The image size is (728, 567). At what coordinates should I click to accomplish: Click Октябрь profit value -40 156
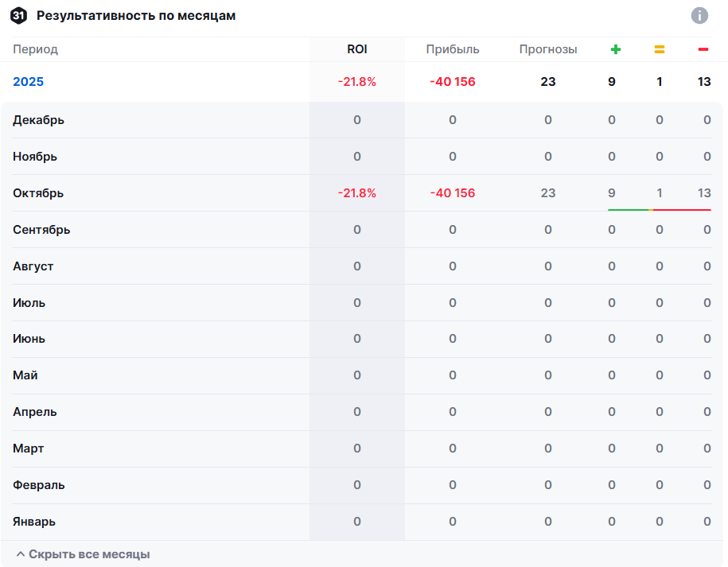(452, 193)
